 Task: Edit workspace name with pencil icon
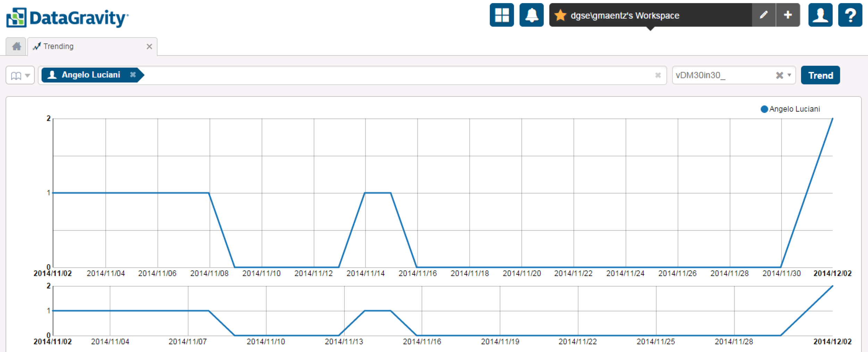[764, 15]
